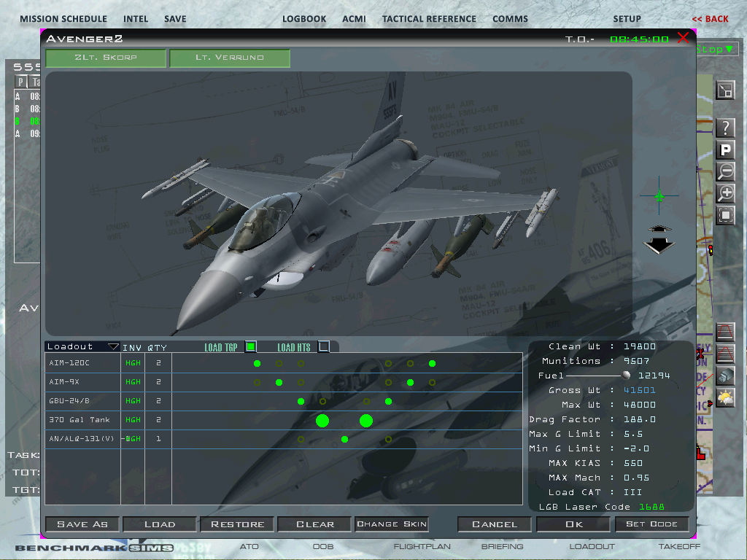Click the Save As button
This screenshot has height=560, width=747.
[82, 524]
